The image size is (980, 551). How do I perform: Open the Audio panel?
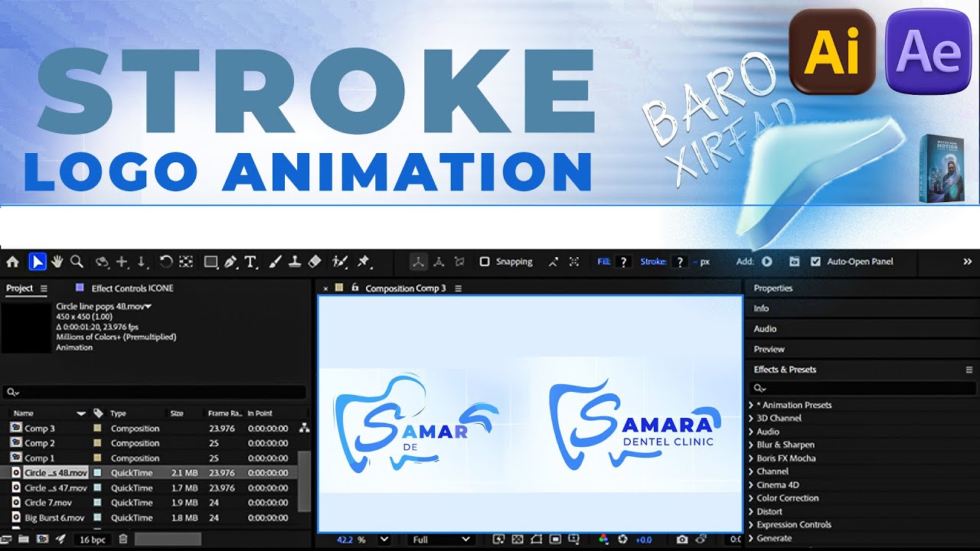click(x=765, y=329)
